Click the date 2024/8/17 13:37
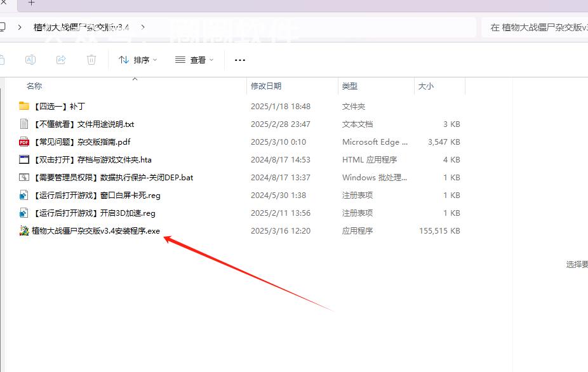588x372 pixels. tap(281, 177)
